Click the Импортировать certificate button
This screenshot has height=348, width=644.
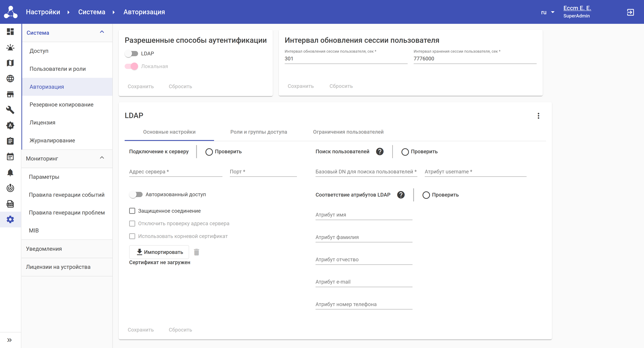[x=159, y=252]
